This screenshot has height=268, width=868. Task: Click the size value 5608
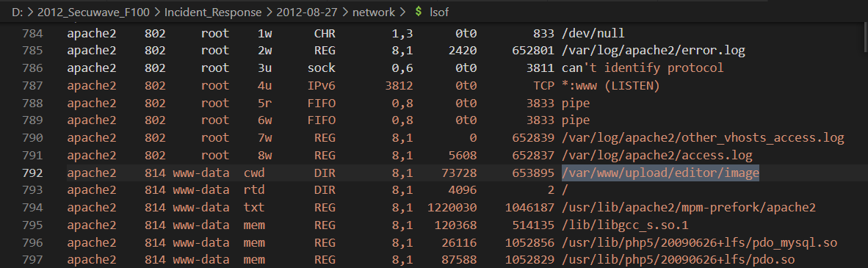pyautogui.click(x=463, y=156)
